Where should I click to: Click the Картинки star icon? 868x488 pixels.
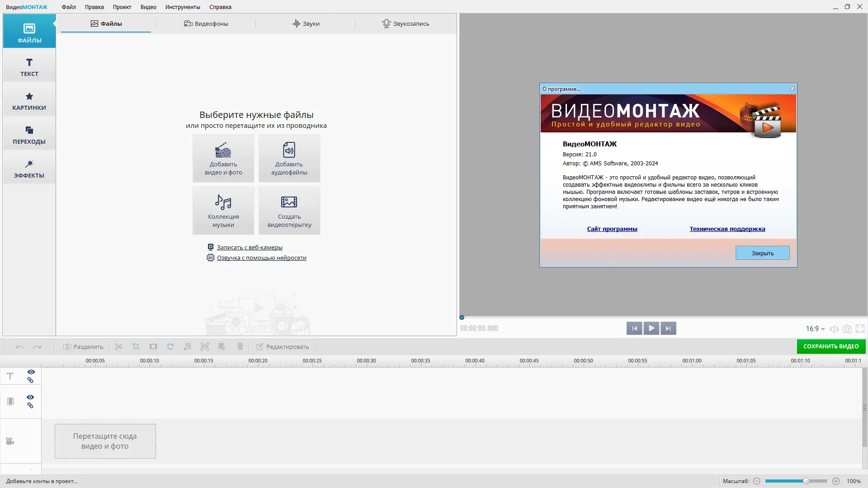click(29, 96)
